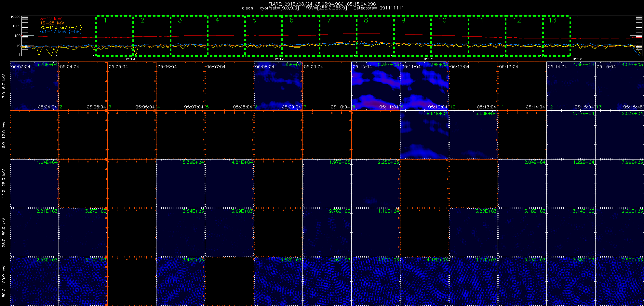
Task: Click the 3.0-6.0 keV row label
Action: 4,86
